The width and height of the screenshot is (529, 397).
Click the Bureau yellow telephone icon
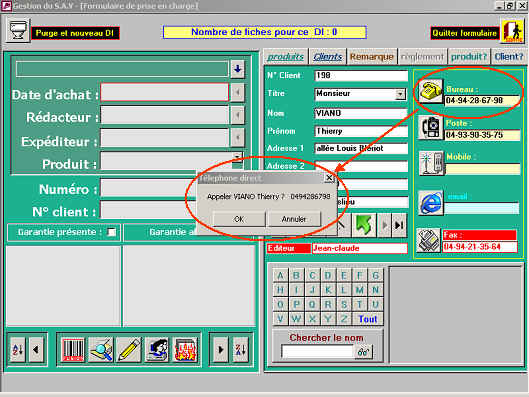(x=430, y=91)
